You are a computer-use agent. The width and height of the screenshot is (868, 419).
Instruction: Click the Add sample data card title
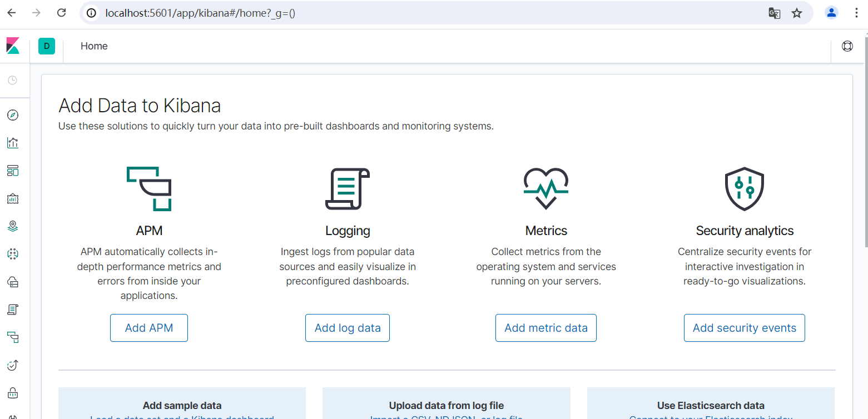coord(182,406)
